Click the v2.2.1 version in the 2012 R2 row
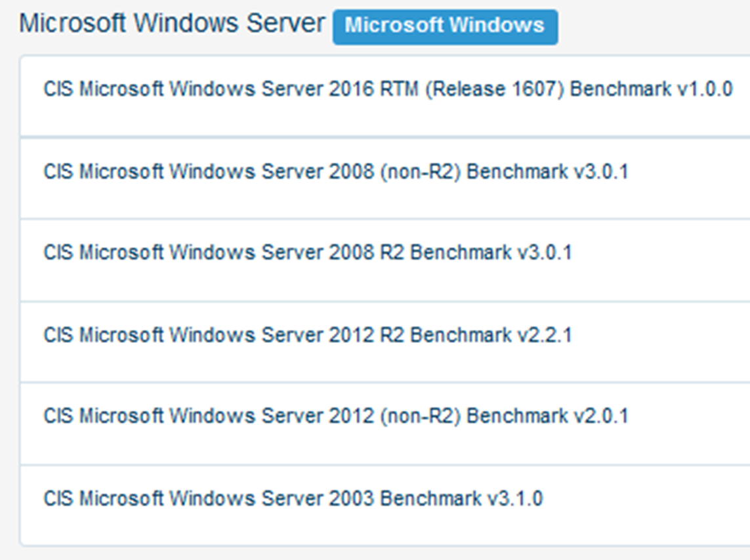The image size is (750, 560). click(x=545, y=335)
